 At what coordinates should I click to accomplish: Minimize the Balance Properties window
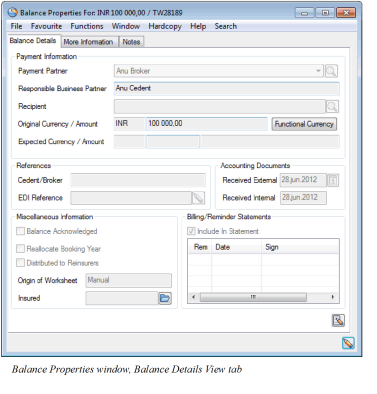point(304,13)
